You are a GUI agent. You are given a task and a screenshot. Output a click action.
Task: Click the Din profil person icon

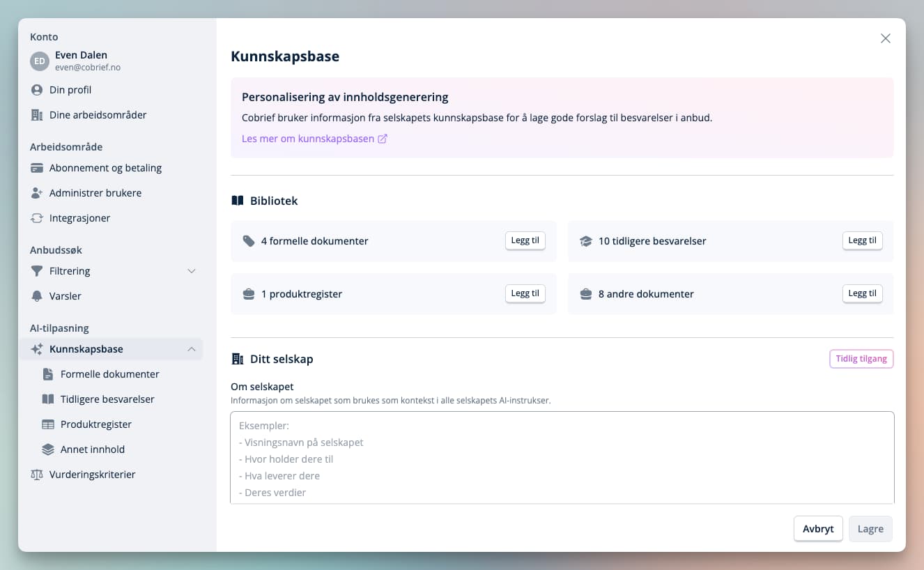37,90
